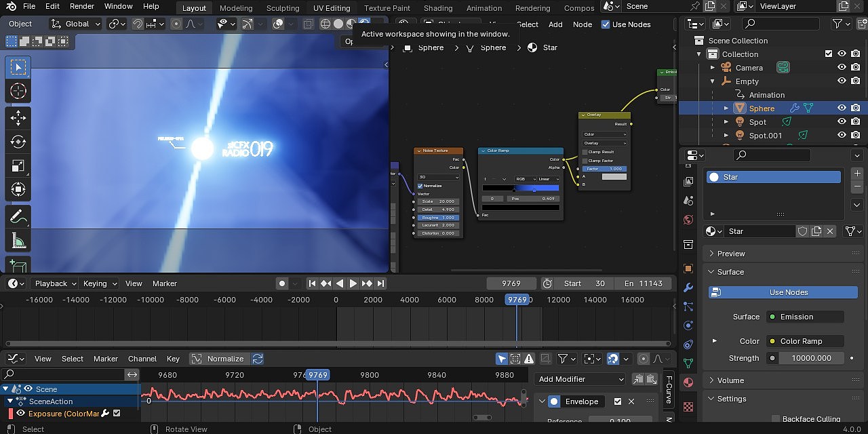
Task: Expand the Preview panel
Action: [x=730, y=254]
